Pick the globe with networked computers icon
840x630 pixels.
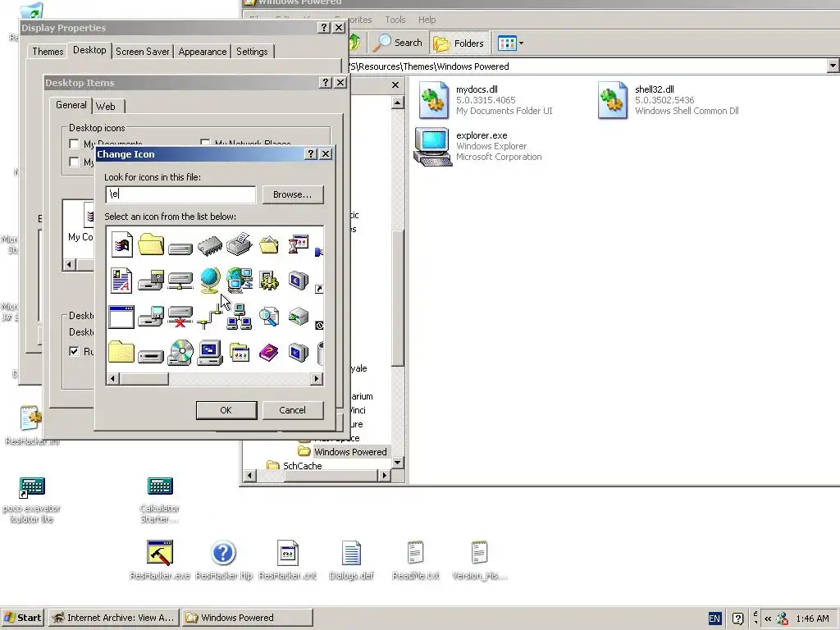coord(239,281)
